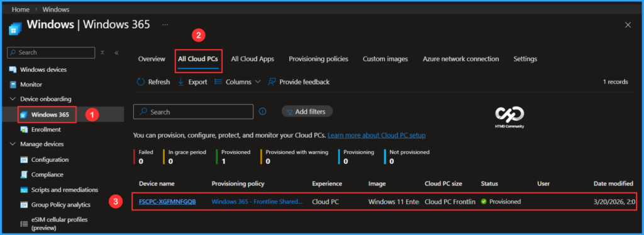This screenshot has height=235, width=644.
Task: Click Provisioned with warning count
Action: click(294, 157)
